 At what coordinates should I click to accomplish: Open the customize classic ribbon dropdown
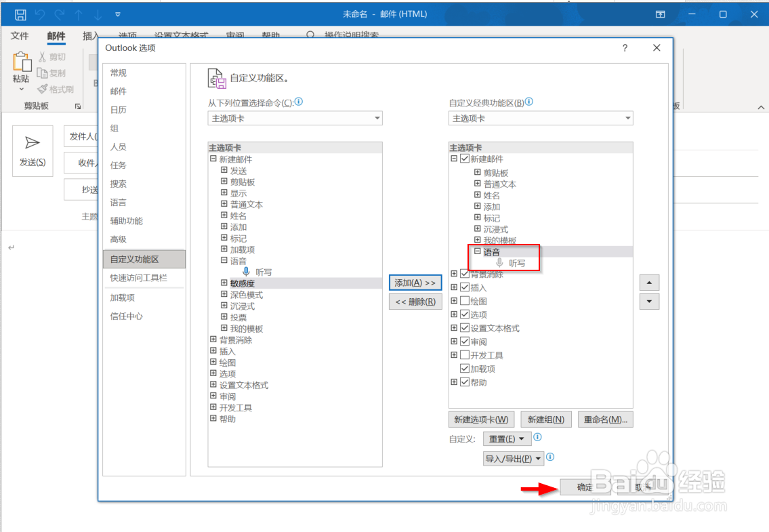tap(541, 119)
